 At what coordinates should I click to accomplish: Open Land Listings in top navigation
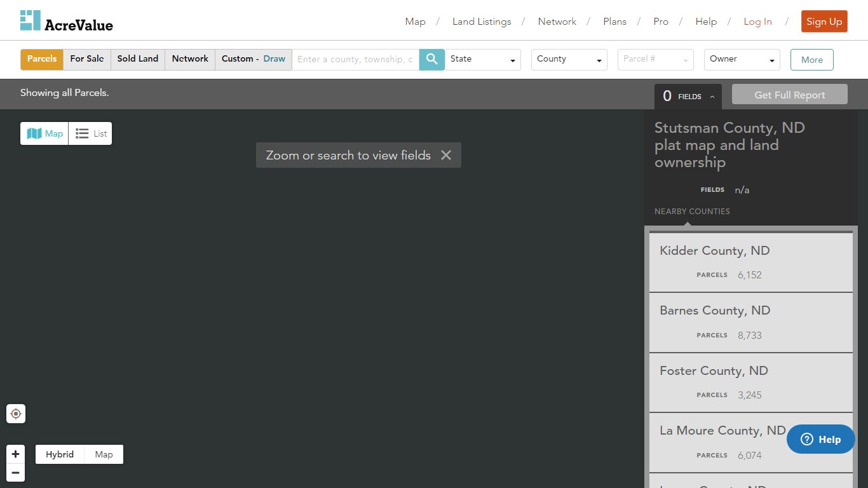482,22
